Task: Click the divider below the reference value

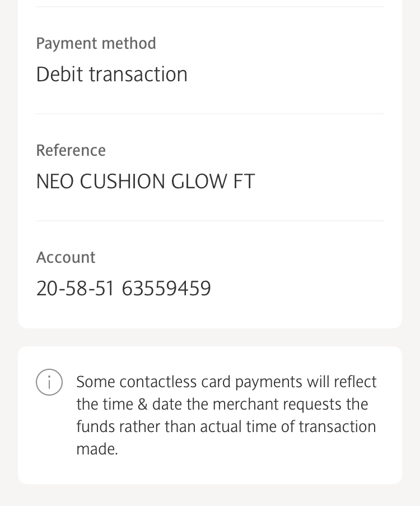Action: [210, 221]
